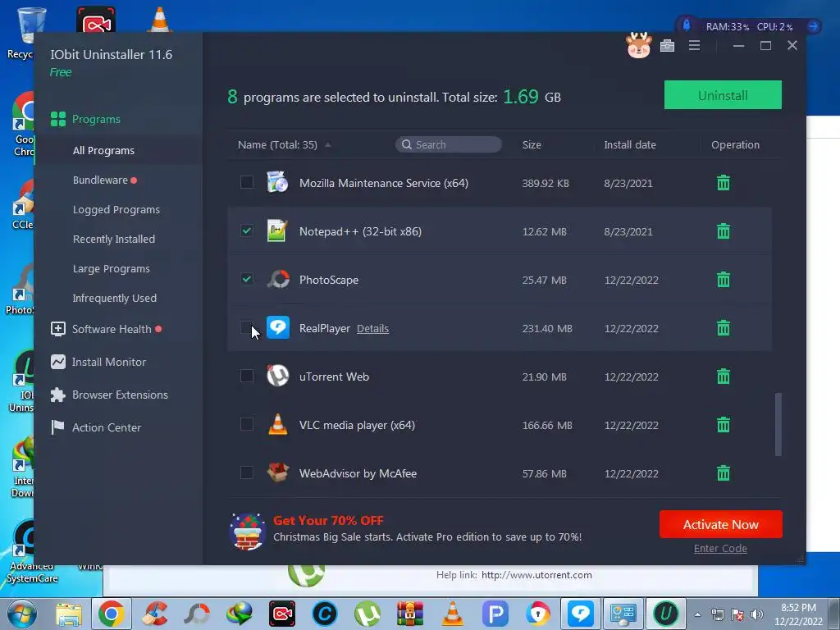Click the Enter Code link
Image resolution: width=840 pixels, height=630 pixels.
pos(720,549)
